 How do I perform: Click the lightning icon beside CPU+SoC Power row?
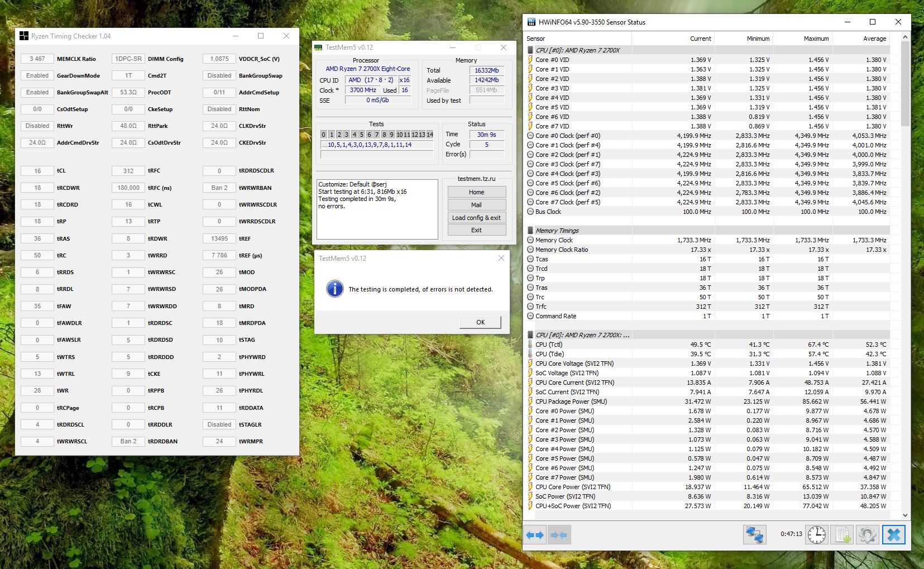click(x=530, y=506)
